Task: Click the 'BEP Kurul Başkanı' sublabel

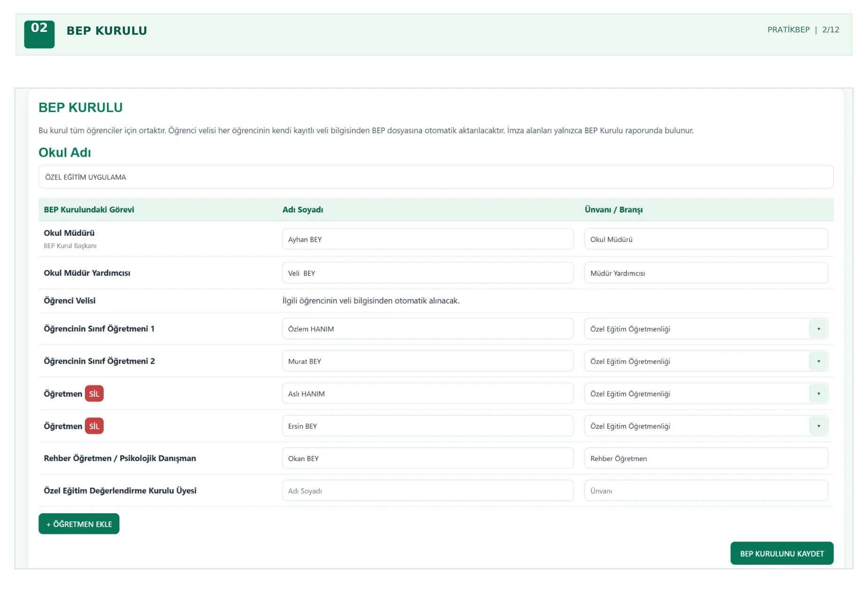Action: pyautogui.click(x=70, y=246)
